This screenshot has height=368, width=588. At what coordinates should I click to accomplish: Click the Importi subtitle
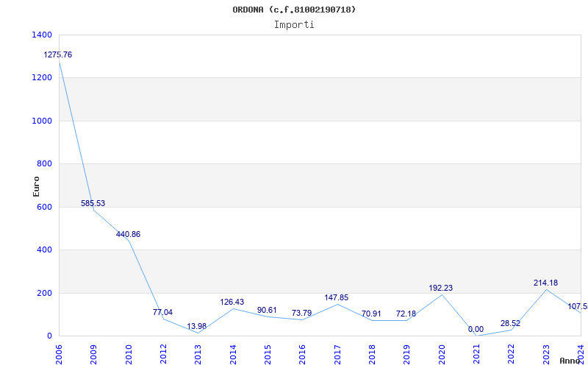[294, 24]
